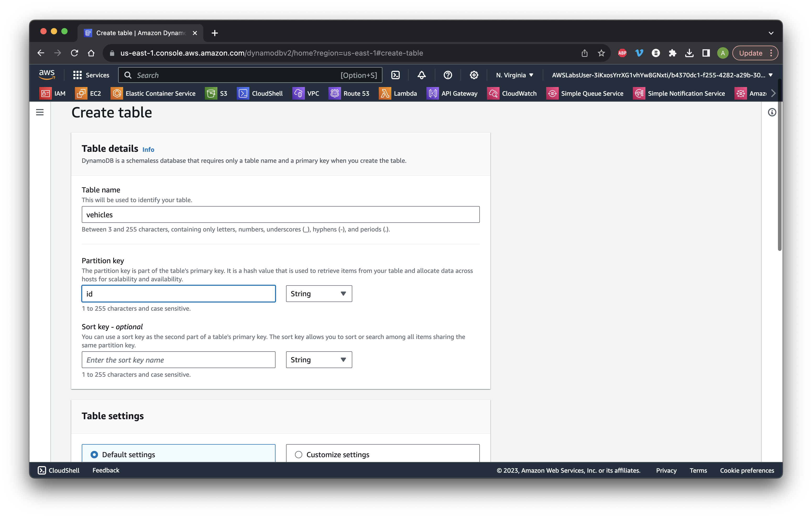Click the Table name field with vehicles
This screenshot has width=812, height=517.
[281, 215]
